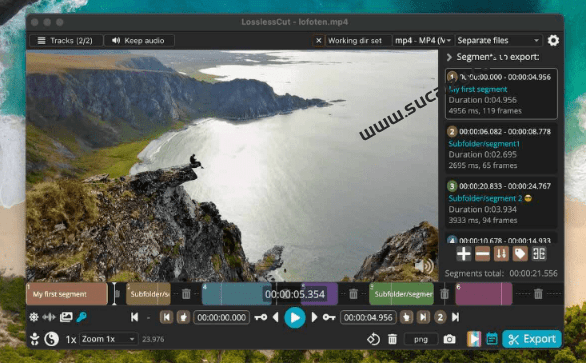The image size is (586, 363).
Task: Toggle the Keep audio option
Action: click(x=139, y=40)
